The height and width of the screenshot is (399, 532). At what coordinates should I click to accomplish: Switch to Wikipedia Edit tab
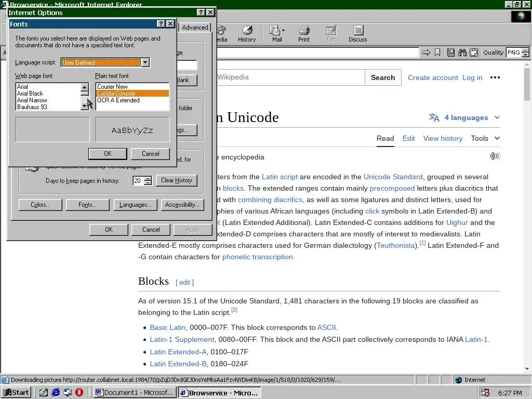click(x=408, y=138)
